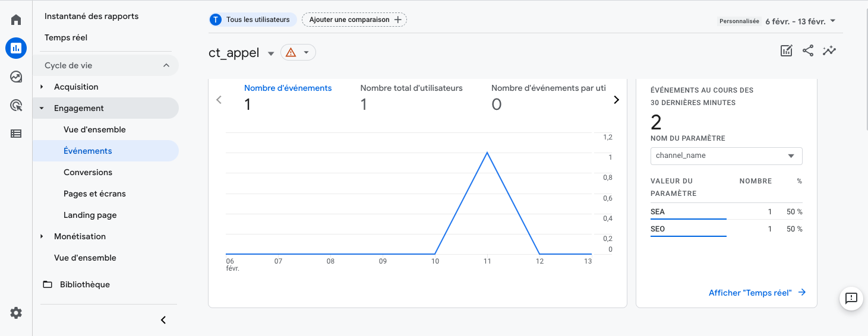
Task: Open the warning triangle data quality dropdown
Action: click(x=298, y=52)
